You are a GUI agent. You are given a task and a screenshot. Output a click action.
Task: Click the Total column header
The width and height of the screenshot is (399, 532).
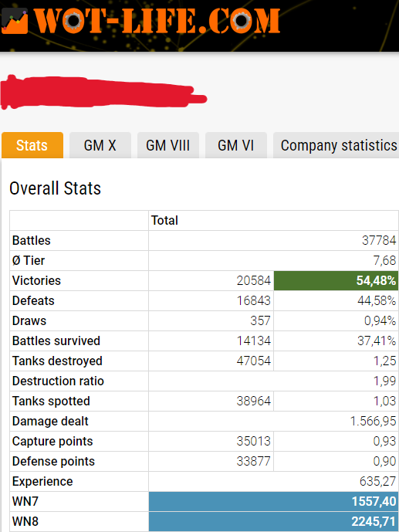pos(164,221)
